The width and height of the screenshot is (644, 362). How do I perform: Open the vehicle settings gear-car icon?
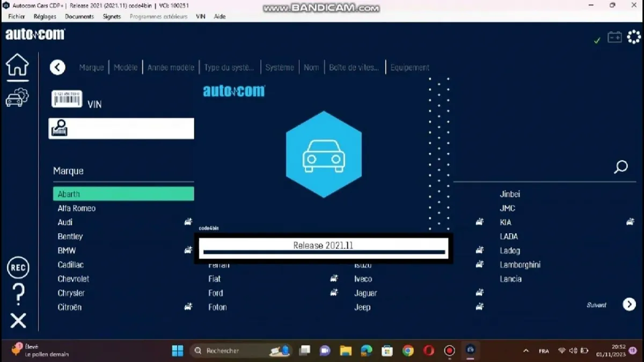[17, 98]
